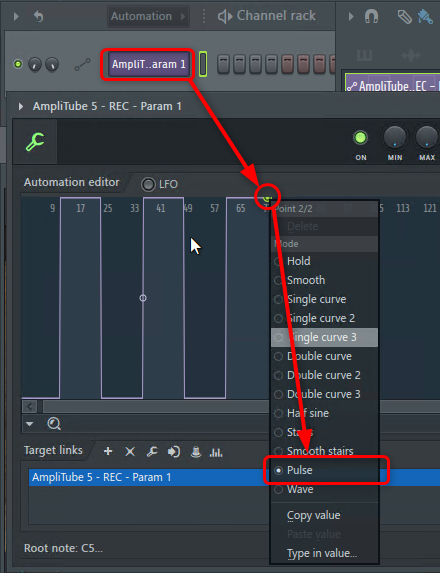This screenshot has height=573, width=440.
Task: Toggle the LFO switch in the automation editor
Action: pos(148,184)
